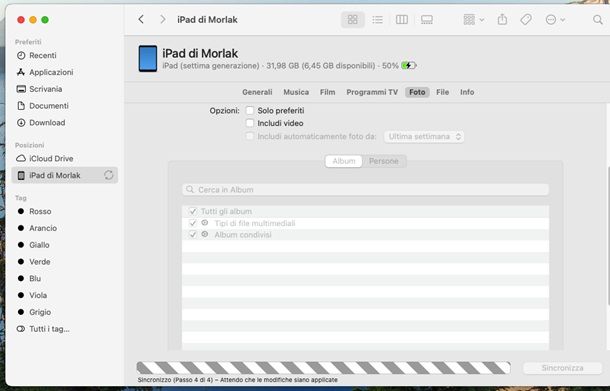The height and width of the screenshot is (391, 610).
Task: Click the sync status text Passo 4 di 4
Action: 238,380
